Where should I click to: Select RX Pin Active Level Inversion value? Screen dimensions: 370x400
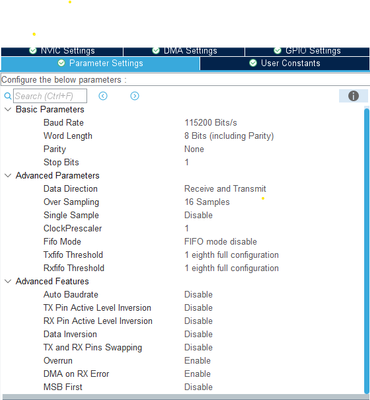198,321
